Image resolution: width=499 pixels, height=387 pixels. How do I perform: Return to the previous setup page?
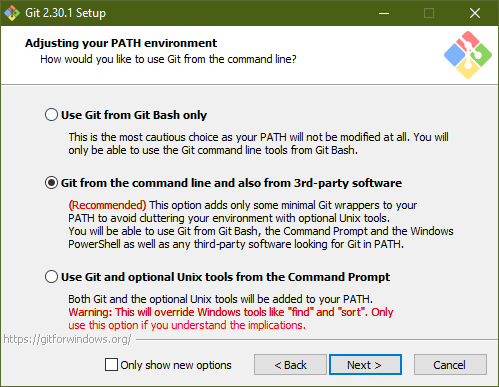(x=290, y=365)
